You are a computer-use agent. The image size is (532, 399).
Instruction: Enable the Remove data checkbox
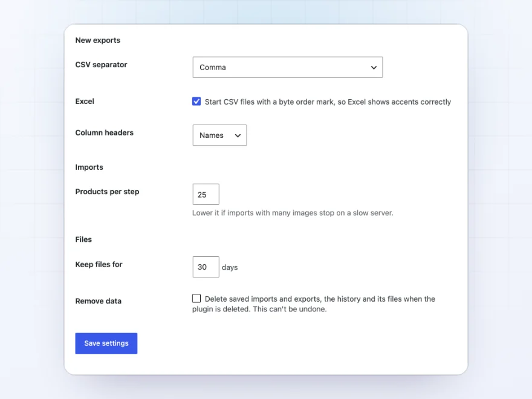196,298
